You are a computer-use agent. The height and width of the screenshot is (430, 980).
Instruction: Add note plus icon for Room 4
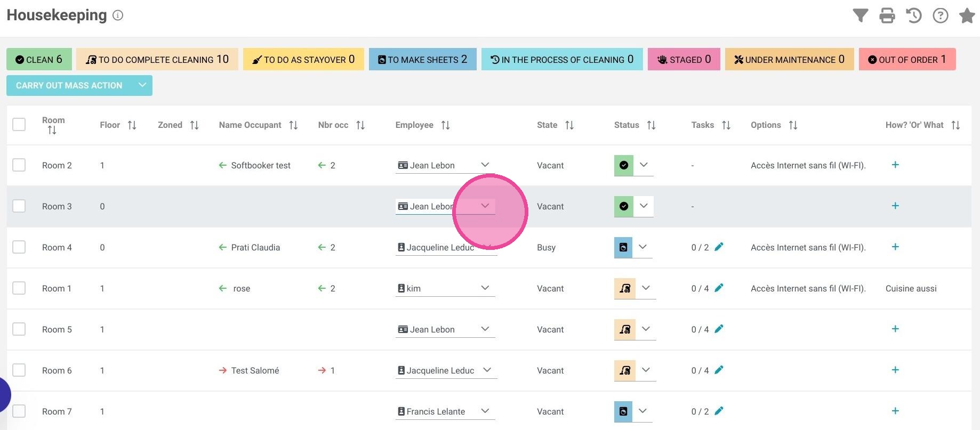tap(895, 247)
